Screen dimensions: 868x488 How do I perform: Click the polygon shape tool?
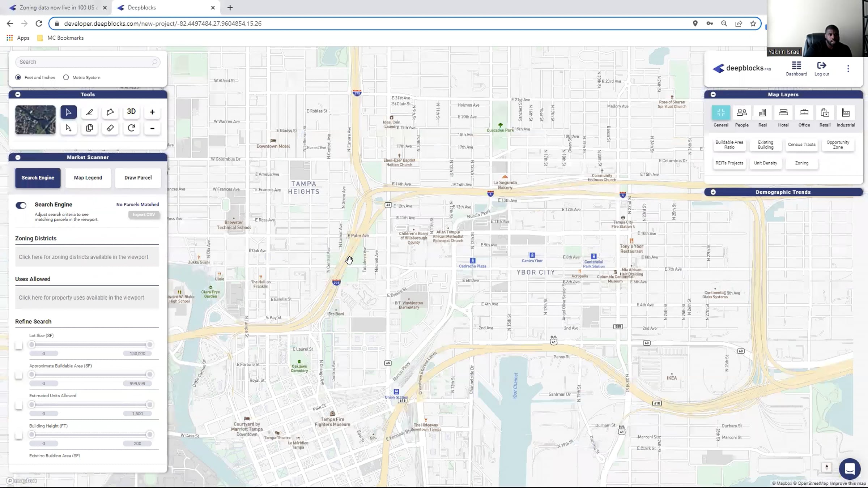click(110, 112)
